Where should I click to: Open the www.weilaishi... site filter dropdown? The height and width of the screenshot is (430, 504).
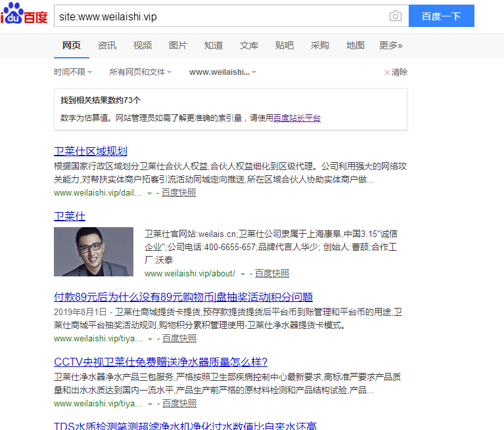coord(223,72)
